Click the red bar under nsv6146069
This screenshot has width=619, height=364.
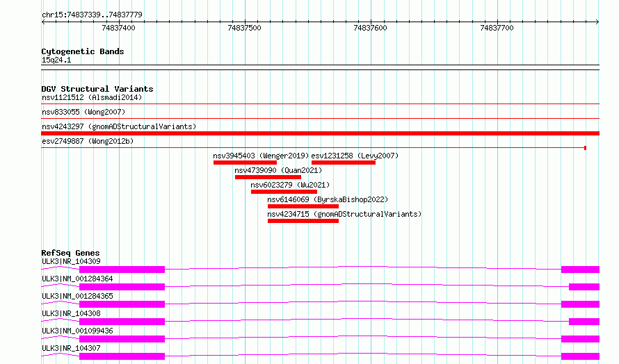tap(303, 206)
